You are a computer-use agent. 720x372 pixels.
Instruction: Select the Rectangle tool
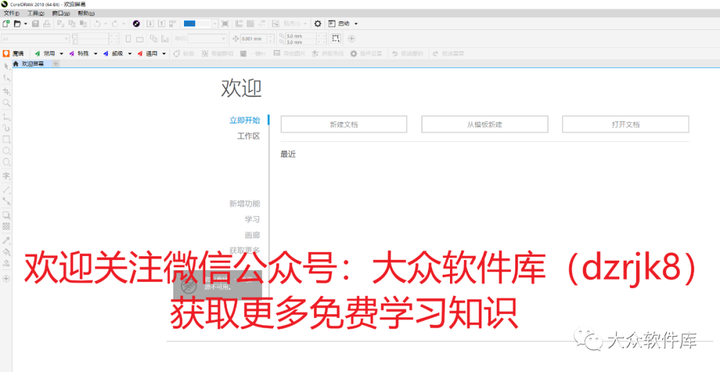[6, 139]
